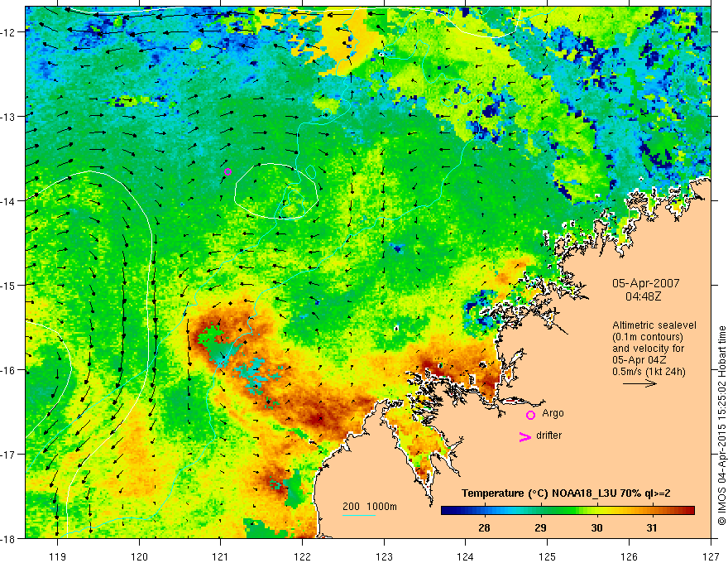
Task: Click longitude axis label 124
Action: click(466, 556)
